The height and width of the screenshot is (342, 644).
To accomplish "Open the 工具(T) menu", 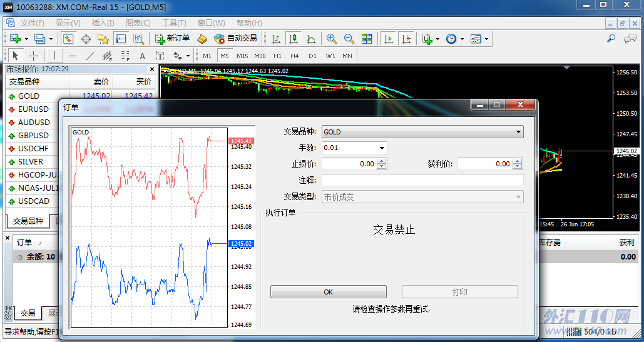I will tap(174, 23).
